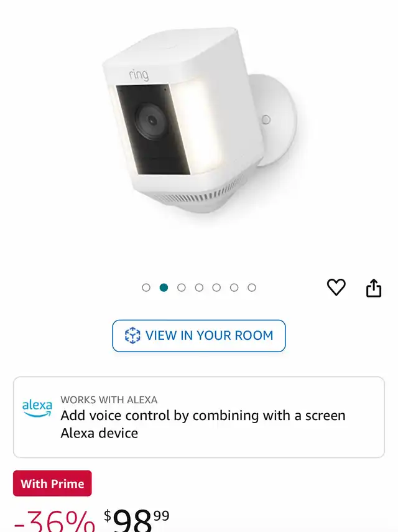Open View In Your Room
The width and height of the screenshot is (398, 532).
click(x=199, y=335)
